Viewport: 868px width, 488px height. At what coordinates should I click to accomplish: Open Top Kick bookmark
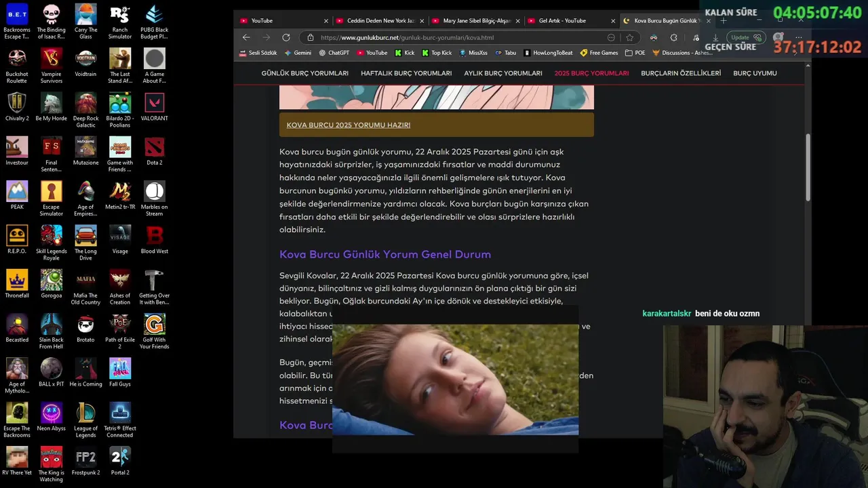(x=437, y=53)
